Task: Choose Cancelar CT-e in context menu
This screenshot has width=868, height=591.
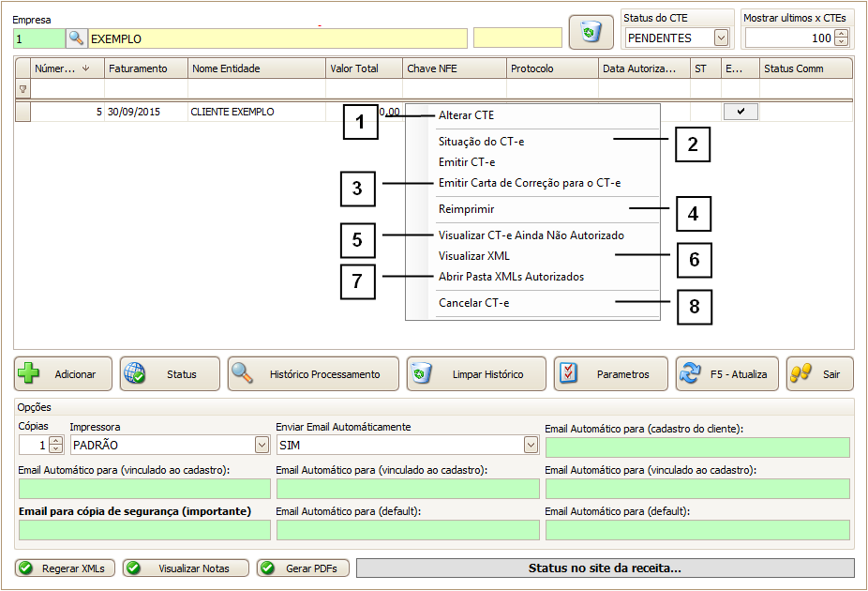Action: 473,303
